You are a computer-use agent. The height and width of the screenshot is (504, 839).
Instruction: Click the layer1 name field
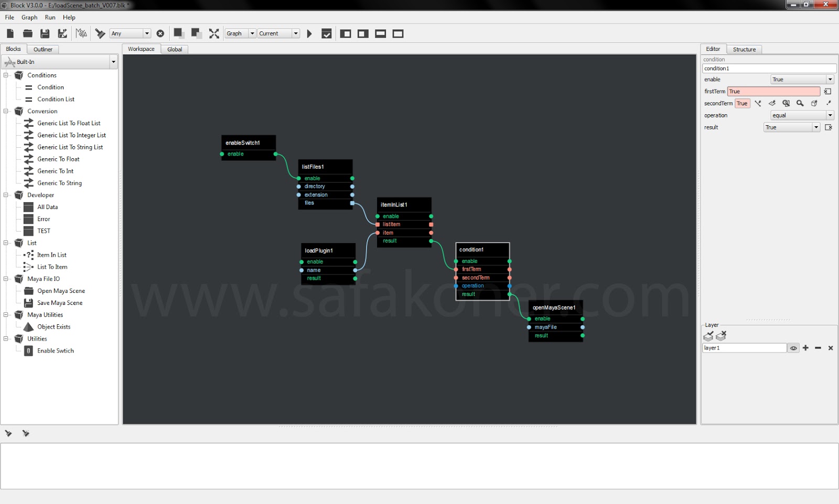[745, 348]
